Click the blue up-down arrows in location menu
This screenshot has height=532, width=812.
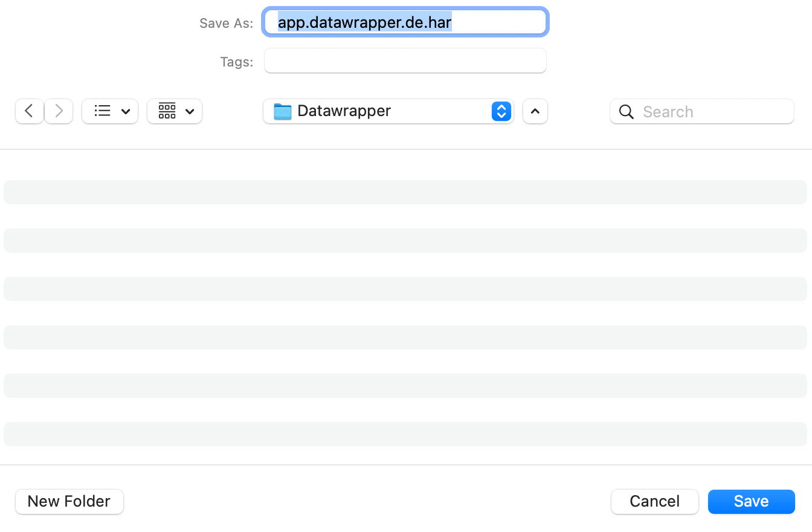501,111
